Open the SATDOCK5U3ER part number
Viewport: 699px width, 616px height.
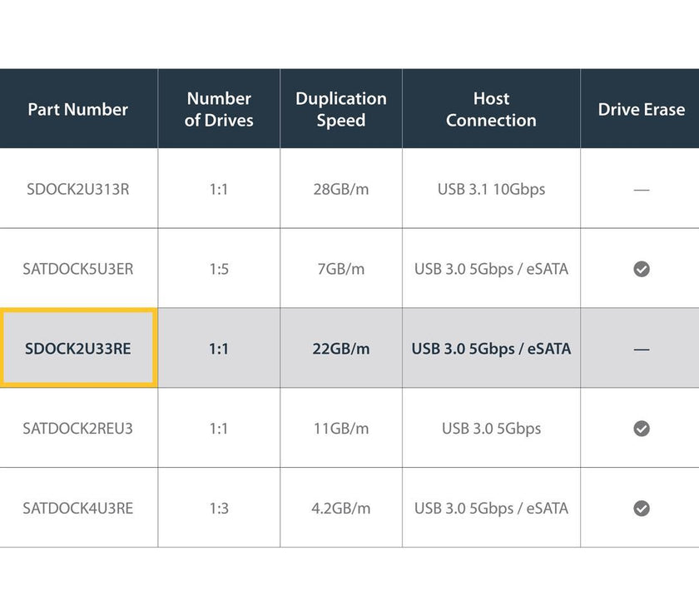78,269
